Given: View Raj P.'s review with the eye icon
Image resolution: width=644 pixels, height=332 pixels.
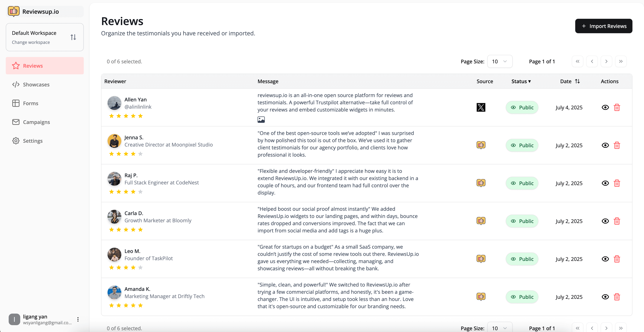Looking at the screenshot, I should click(x=605, y=183).
